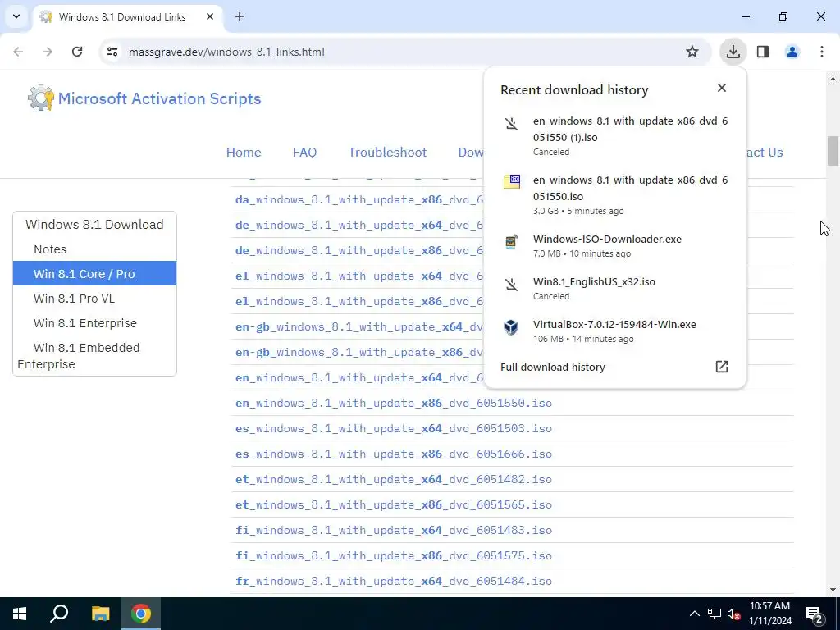
Task: Open the Troubleshoot navigation item
Action: (x=387, y=152)
